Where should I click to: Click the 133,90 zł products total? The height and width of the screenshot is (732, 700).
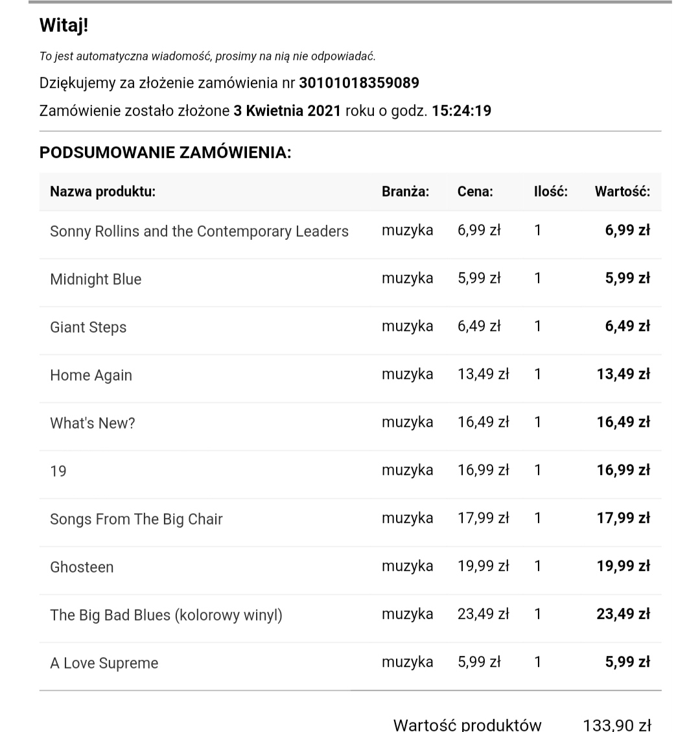pos(617,724)
